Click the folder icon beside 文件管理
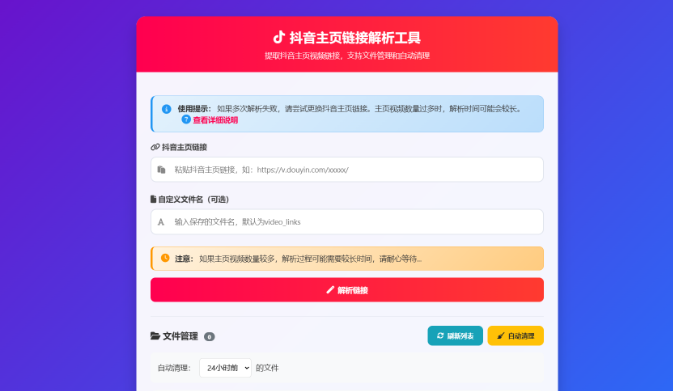 [155, 336]
